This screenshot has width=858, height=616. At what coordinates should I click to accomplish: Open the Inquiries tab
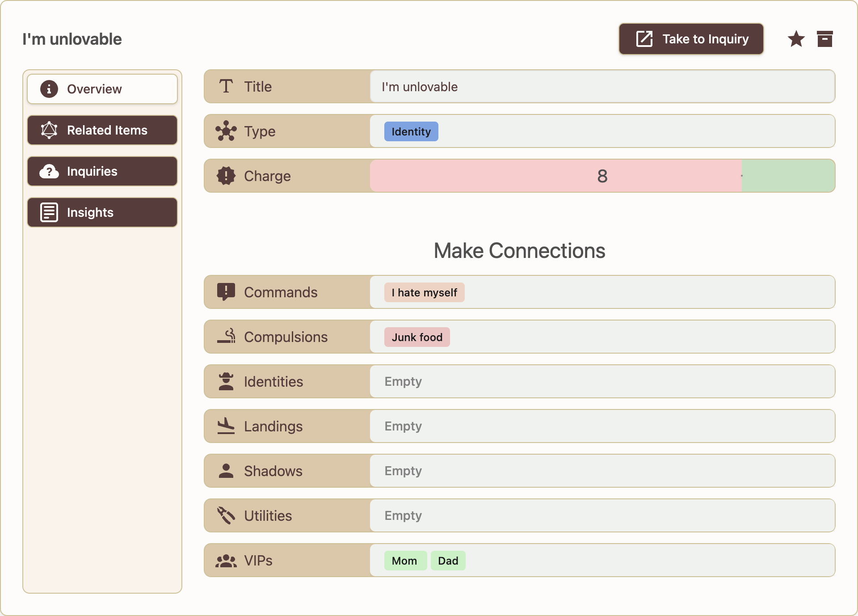pyautogui.click(x=102, y=171)
